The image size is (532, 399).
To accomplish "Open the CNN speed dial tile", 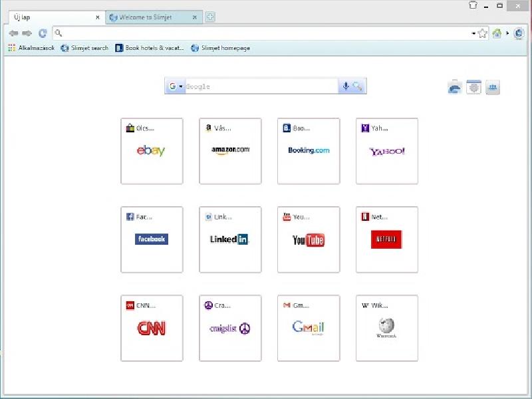I will point(152,328).
